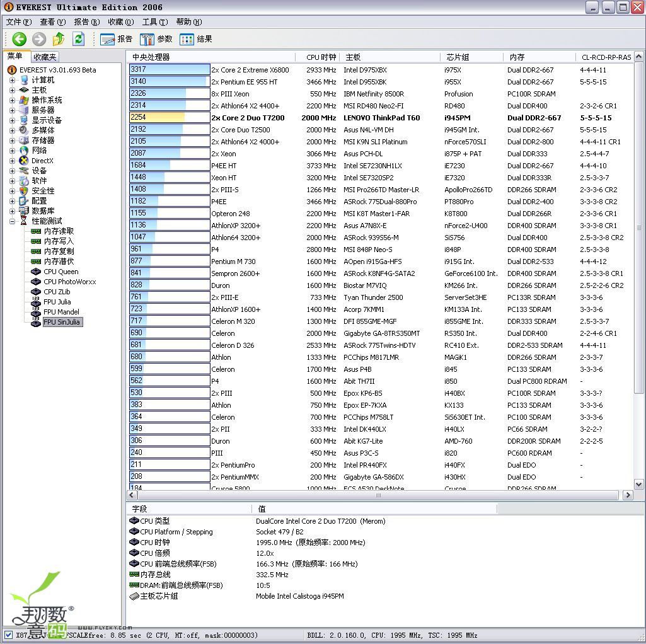Expand the 存储器 tree node
646x644 pixels.
12,141
